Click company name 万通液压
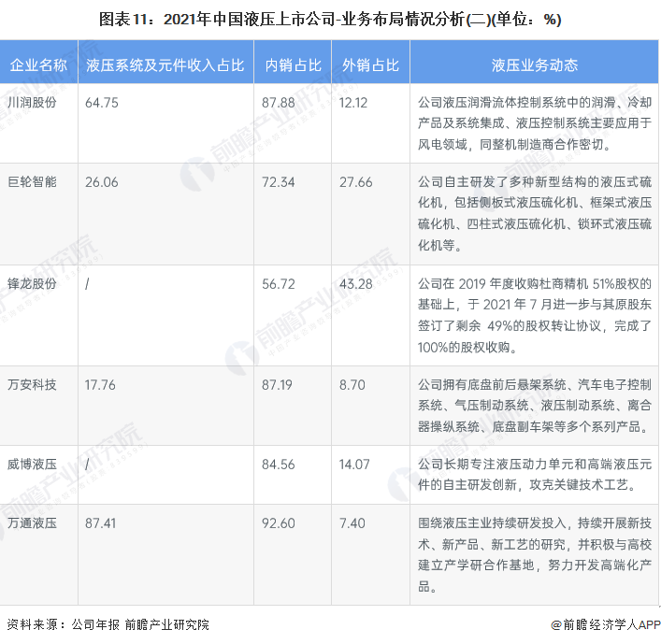Viewport: 661px width, 644px height. point(32,523)
